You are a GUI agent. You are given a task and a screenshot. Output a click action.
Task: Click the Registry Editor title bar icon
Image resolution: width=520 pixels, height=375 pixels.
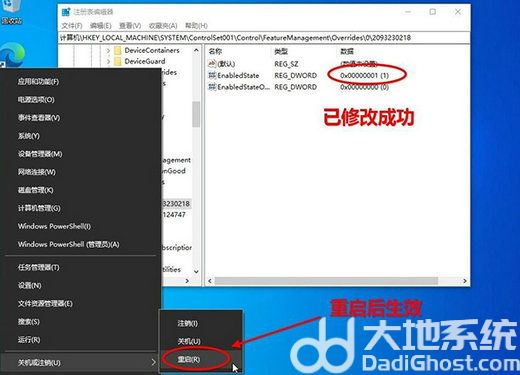66,12
